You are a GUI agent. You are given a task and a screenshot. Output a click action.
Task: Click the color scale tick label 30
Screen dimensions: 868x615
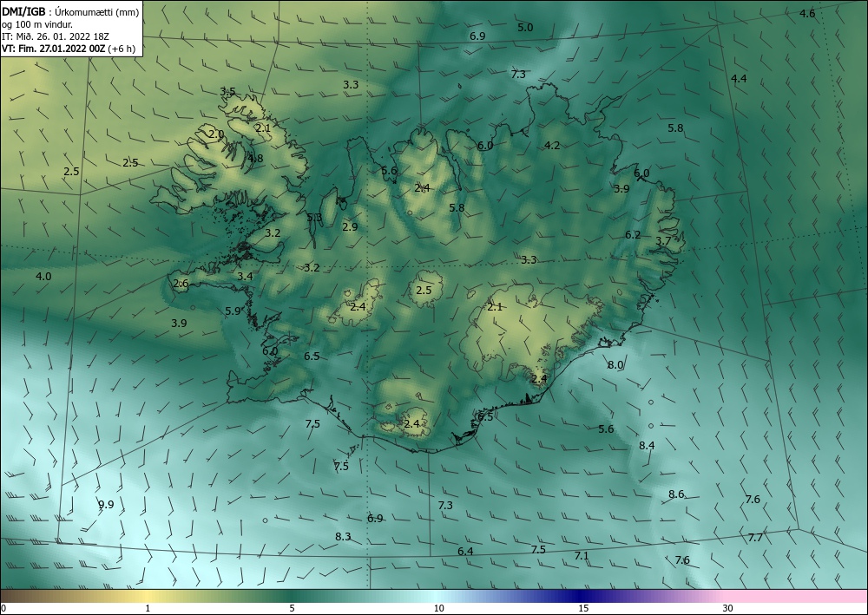(x=728, y=609)
